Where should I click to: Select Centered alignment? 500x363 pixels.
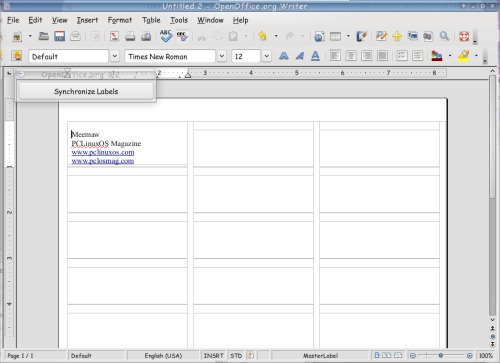coord(351,56)
